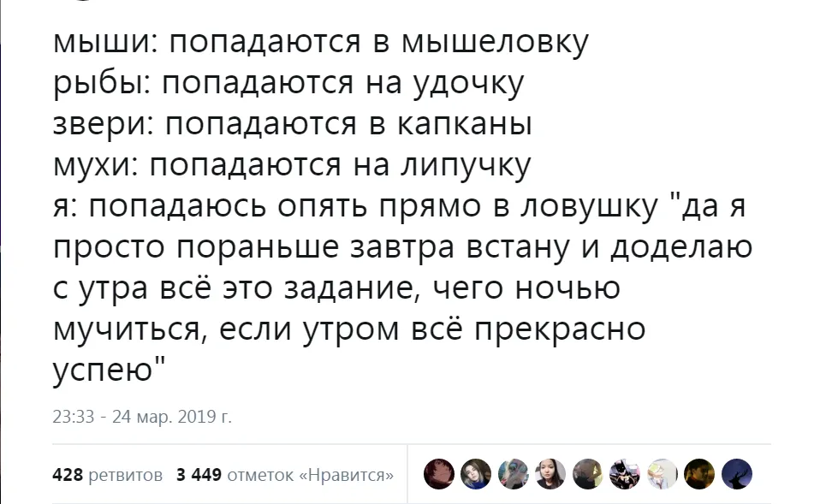
Task: Click the line starting with мухи
Action: [291, 166]
